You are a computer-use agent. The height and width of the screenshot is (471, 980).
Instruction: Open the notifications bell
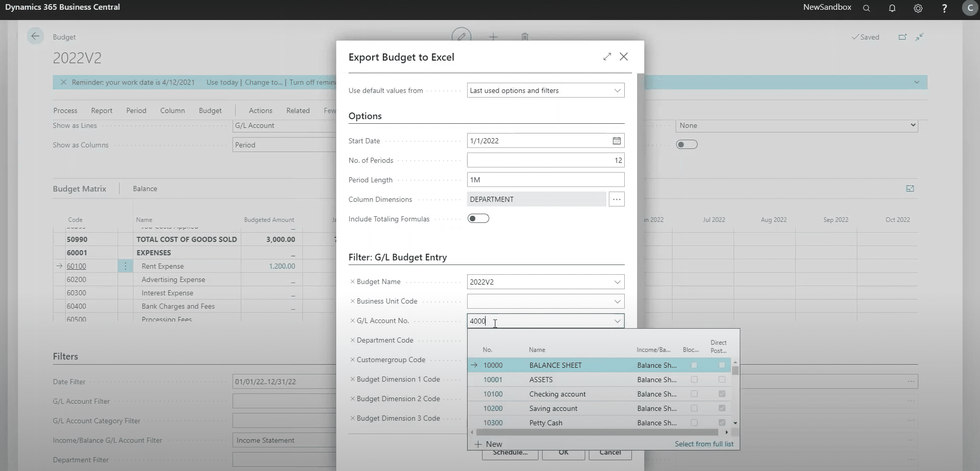pyautogui.click(x=892, y=8)
